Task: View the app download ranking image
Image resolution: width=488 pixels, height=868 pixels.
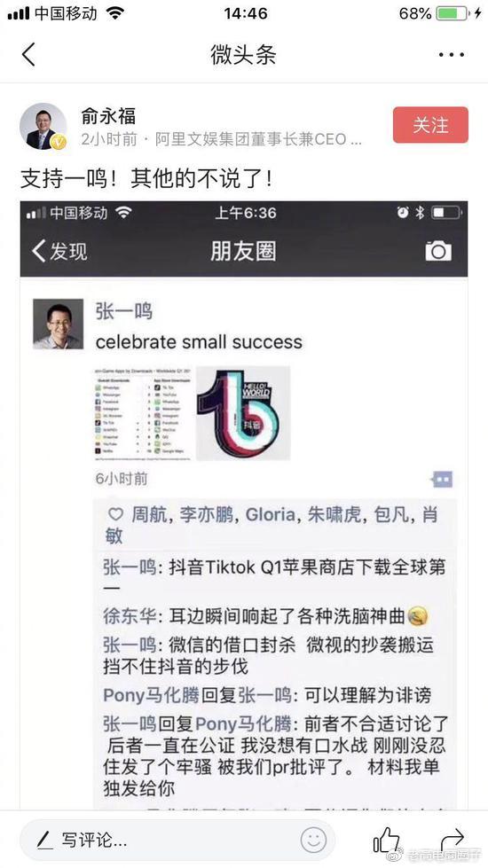Action: pos(144,413)
